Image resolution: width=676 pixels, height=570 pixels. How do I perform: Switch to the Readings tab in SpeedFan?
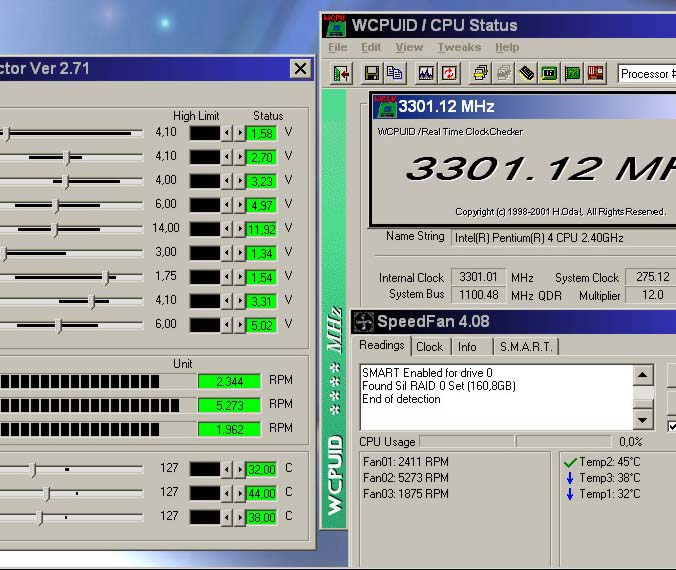point(382,345)
